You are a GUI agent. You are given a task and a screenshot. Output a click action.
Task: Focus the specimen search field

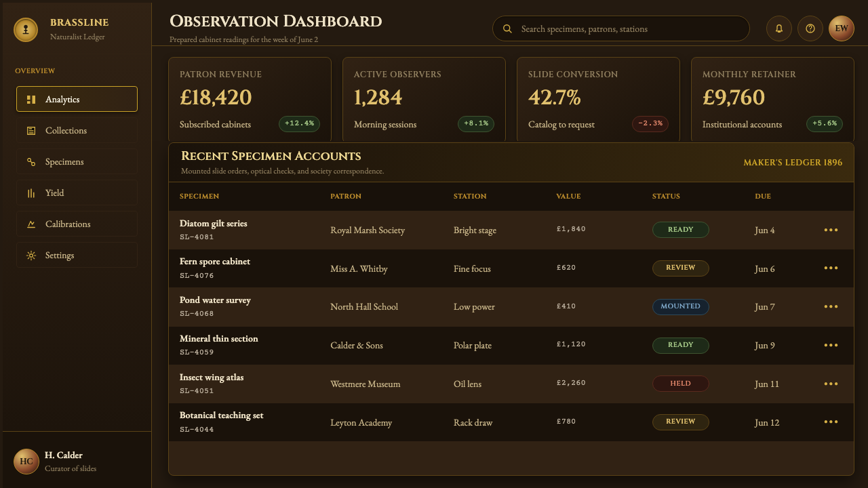click(620, 29)
